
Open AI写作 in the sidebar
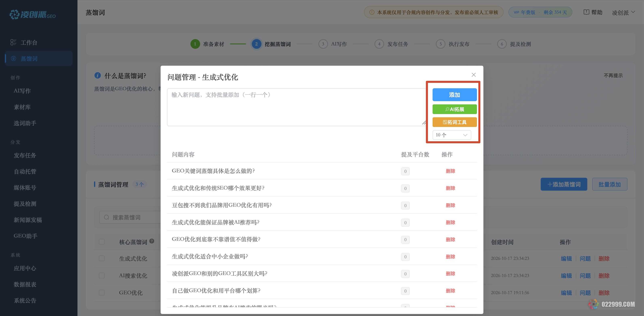(x=22, y=91)
